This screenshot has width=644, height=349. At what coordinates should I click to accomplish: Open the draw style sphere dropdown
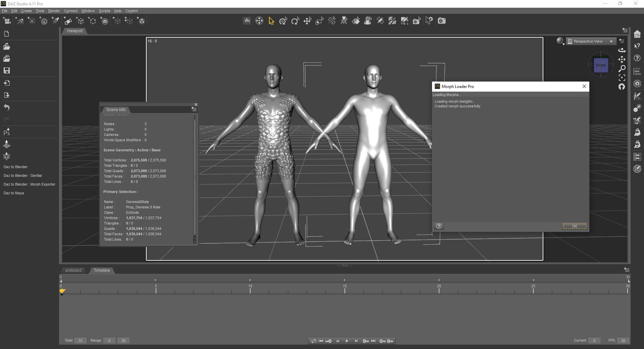560,41
